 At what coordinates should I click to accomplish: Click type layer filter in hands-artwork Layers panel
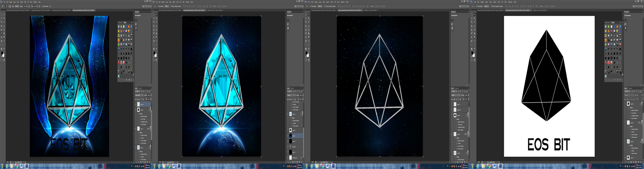tap(146, 91)
